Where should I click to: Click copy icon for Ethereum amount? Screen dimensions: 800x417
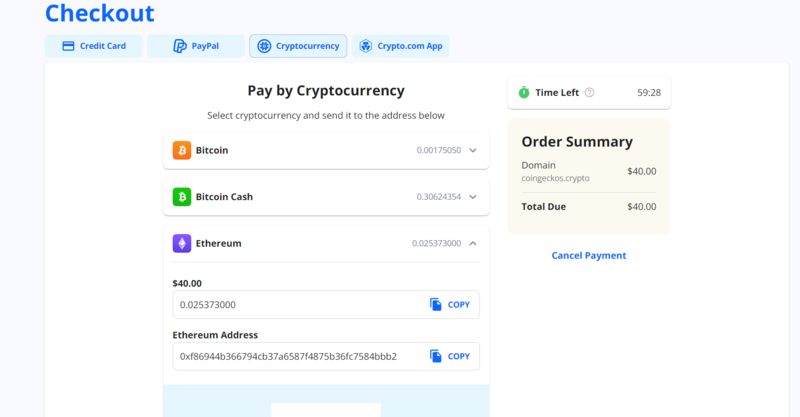tap(436, 304)
